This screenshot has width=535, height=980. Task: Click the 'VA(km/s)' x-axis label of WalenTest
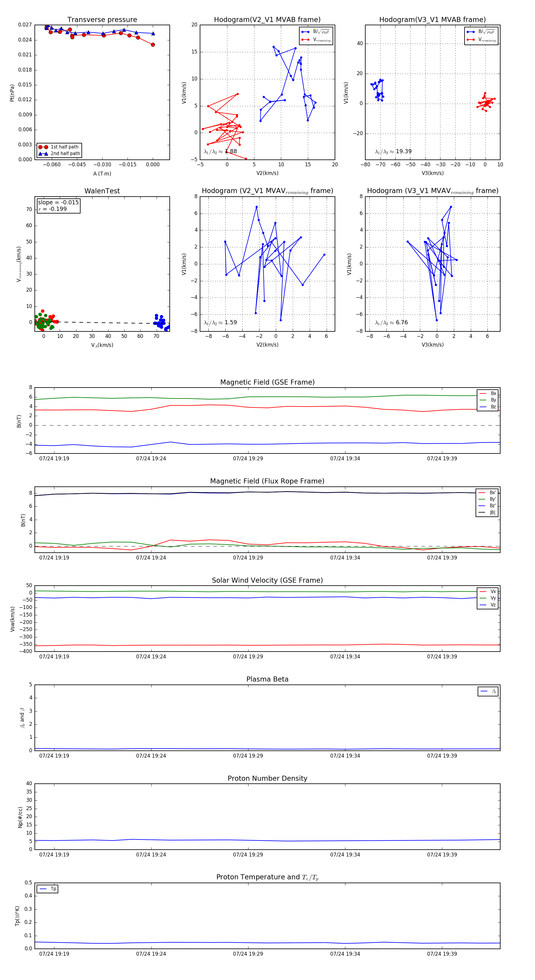102,345
